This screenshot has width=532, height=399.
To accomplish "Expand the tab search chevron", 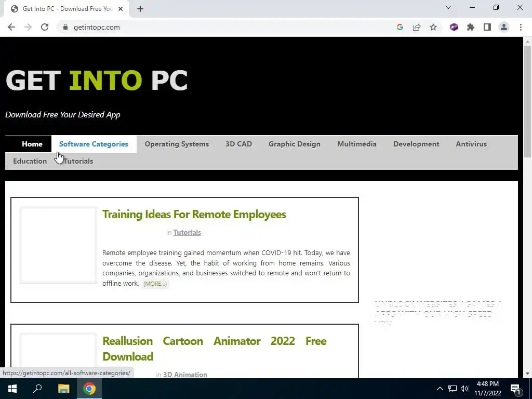I will tap(448, 7).
